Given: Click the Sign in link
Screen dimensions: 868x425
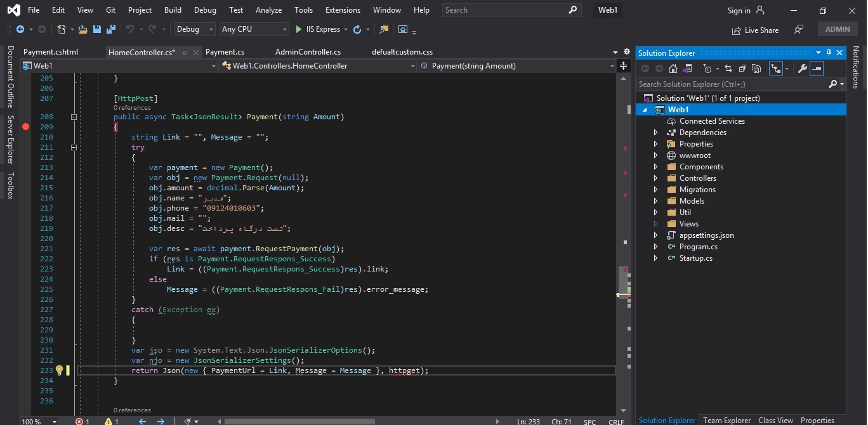Looking at the screenshot, I should pyautogui.click(x=739, y=10).
